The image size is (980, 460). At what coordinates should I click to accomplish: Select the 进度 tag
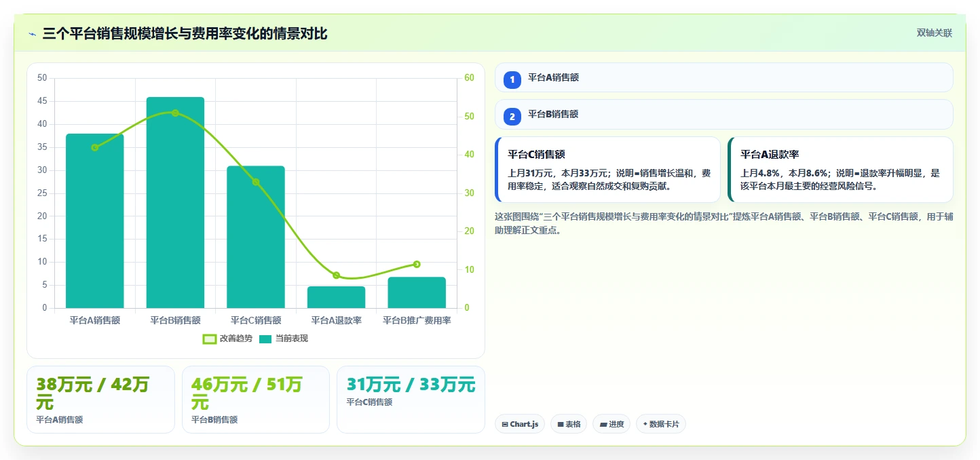[611, 424]
